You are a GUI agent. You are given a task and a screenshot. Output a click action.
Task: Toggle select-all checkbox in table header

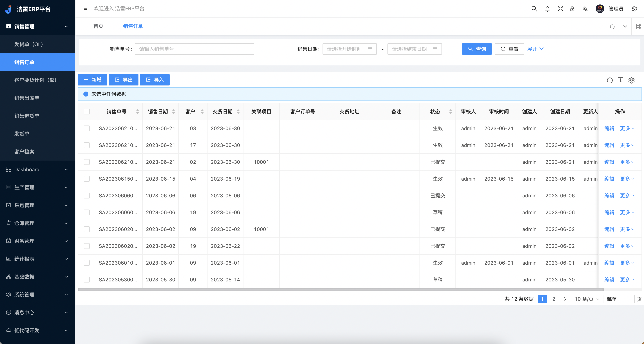coord(87,111)
